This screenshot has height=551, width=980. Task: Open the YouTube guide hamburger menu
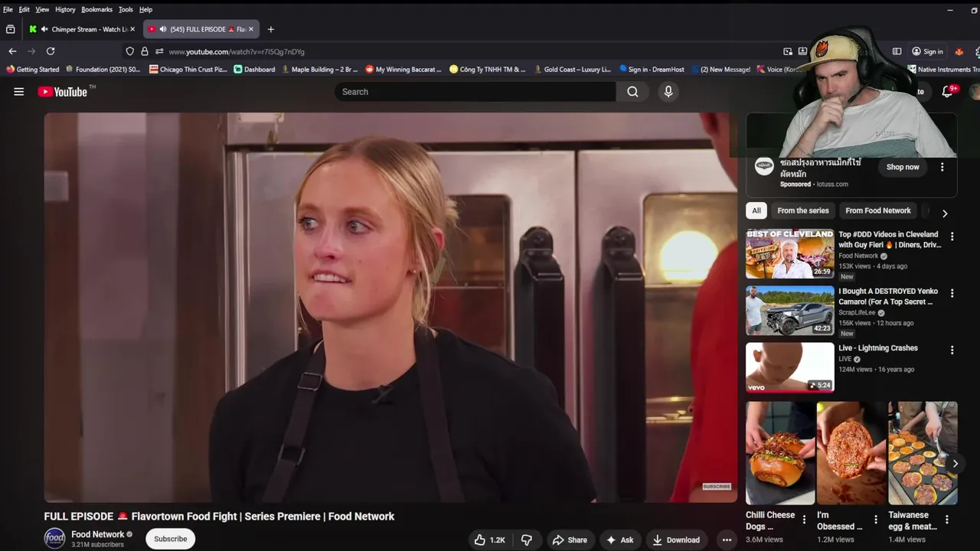(x=19, y=92)
